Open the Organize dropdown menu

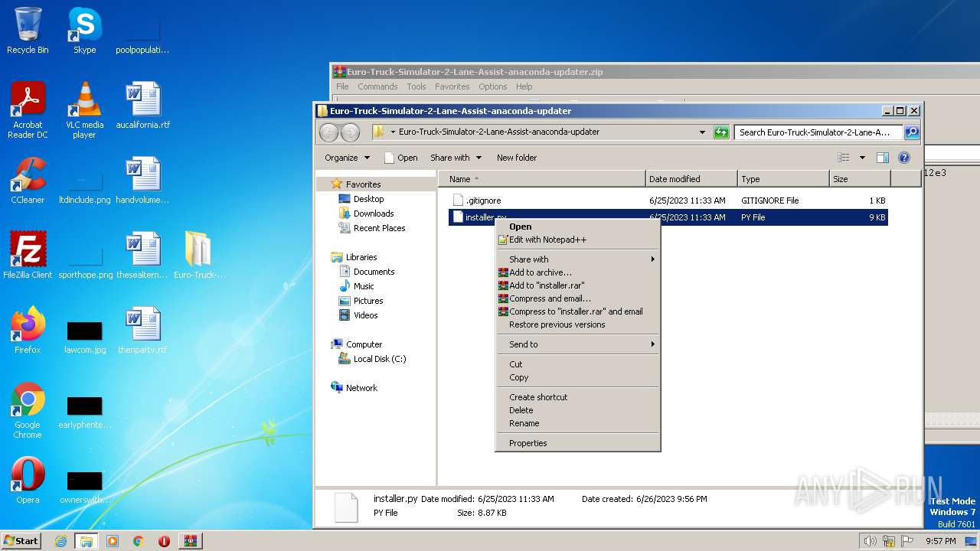347,158
